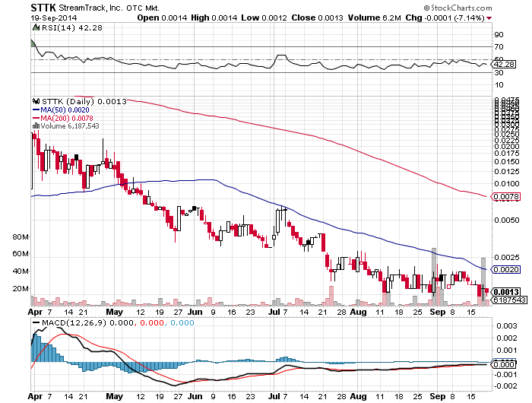Click the 20M volume axis label
This screenshot has height=403, width=532.
tap(21, 289)
